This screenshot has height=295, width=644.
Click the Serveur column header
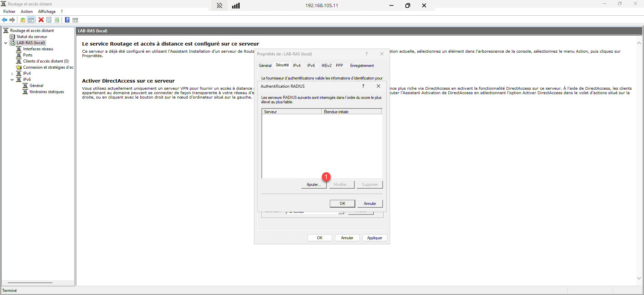291,112
